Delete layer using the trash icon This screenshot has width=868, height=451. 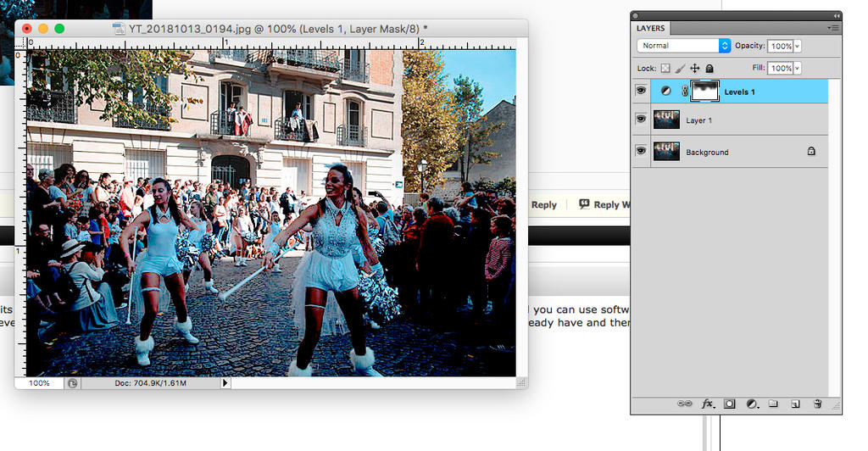(x=817, y=404)
